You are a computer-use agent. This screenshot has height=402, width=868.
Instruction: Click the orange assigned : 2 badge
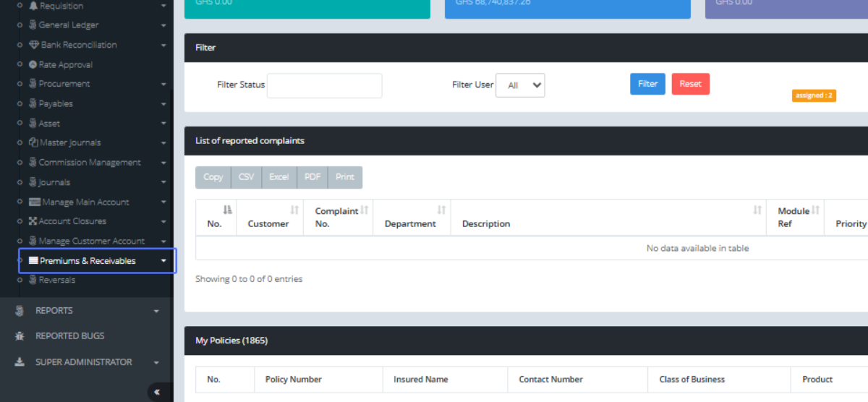pyautogui.click(x=814, y=95)
